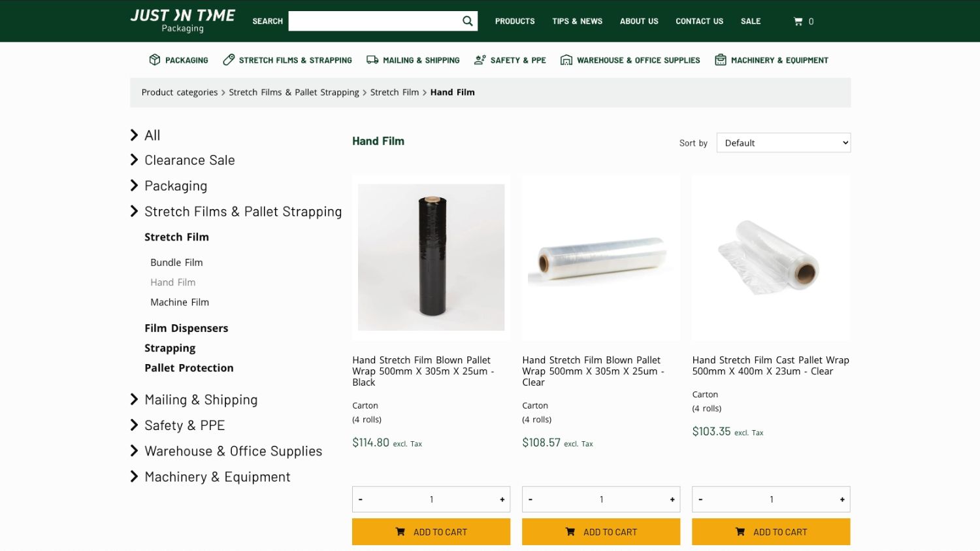The image size is (980, 551).
Task: Expand the Mailing & Shipping sidebar category
Action: (134, 399)
